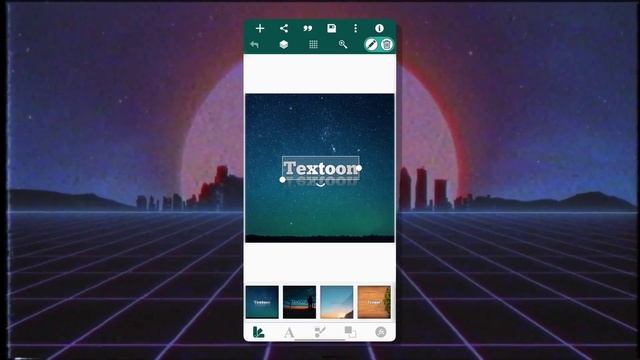Click the bottom-left handle of text box
Viewport: 640px width, 360px height.
[282, 180]
